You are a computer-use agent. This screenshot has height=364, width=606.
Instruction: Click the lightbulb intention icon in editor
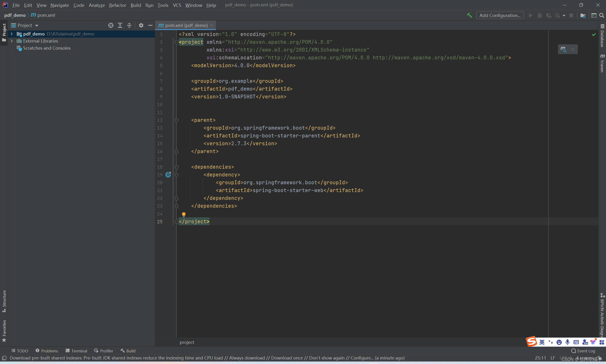(184, 214)
